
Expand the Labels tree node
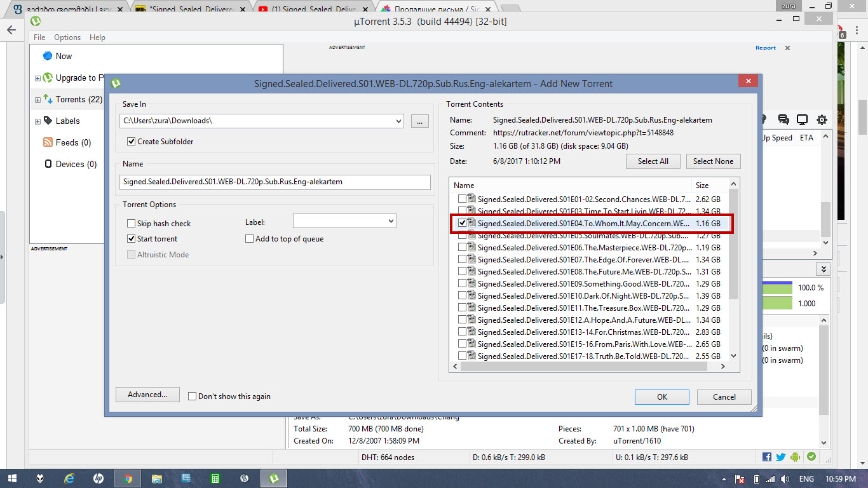tap(37, 121)
